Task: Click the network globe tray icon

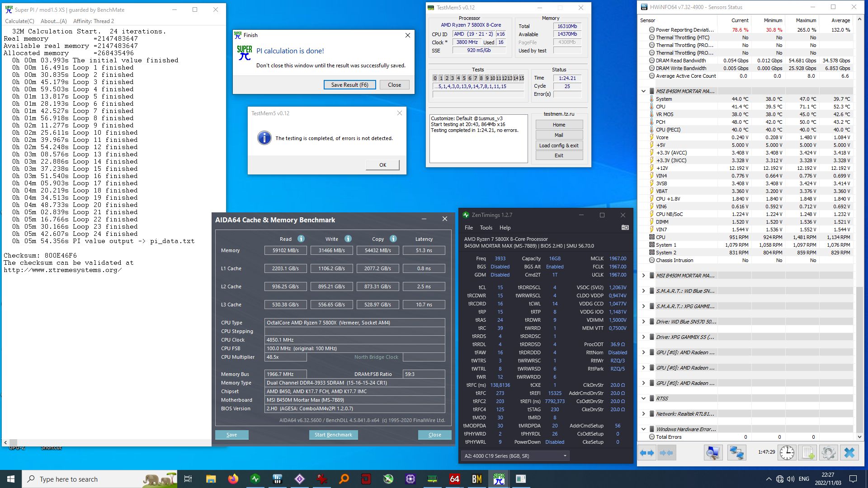Action: click(x=779, y=479)
